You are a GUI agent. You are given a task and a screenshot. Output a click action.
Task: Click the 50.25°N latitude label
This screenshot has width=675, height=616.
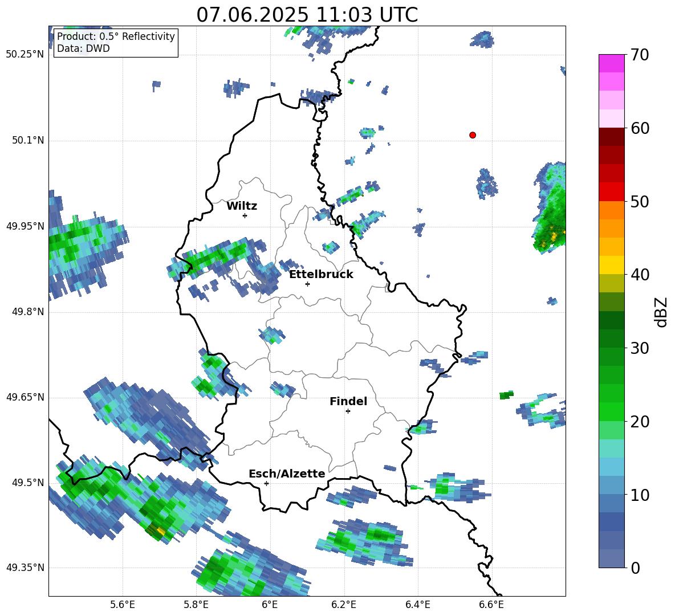point(25,55)
